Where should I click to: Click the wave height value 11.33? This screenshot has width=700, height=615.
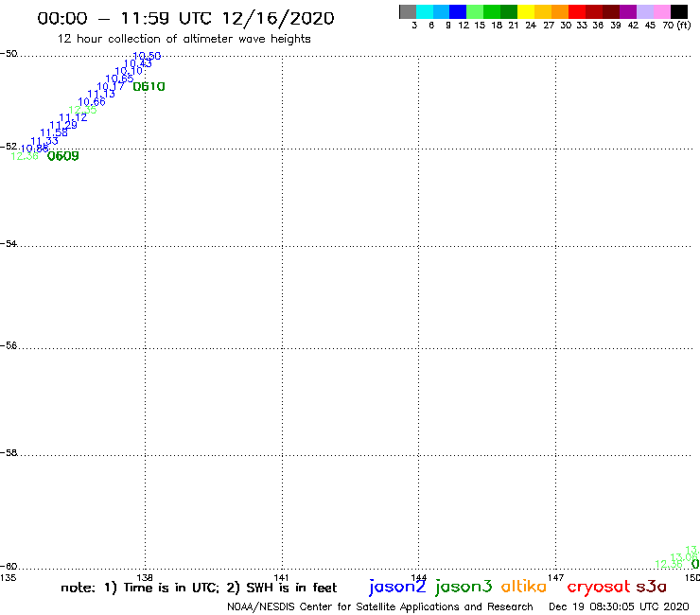pos(44,141)
